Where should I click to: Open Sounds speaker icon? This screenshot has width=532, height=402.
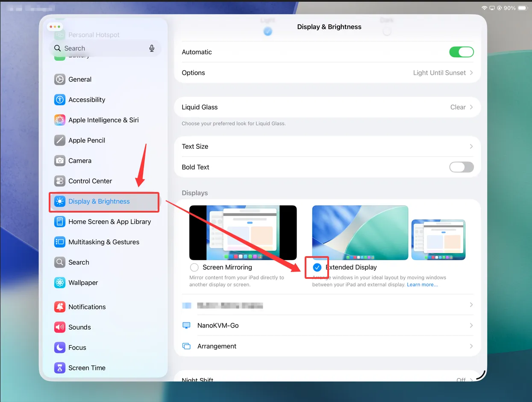(x=60, y=327)
